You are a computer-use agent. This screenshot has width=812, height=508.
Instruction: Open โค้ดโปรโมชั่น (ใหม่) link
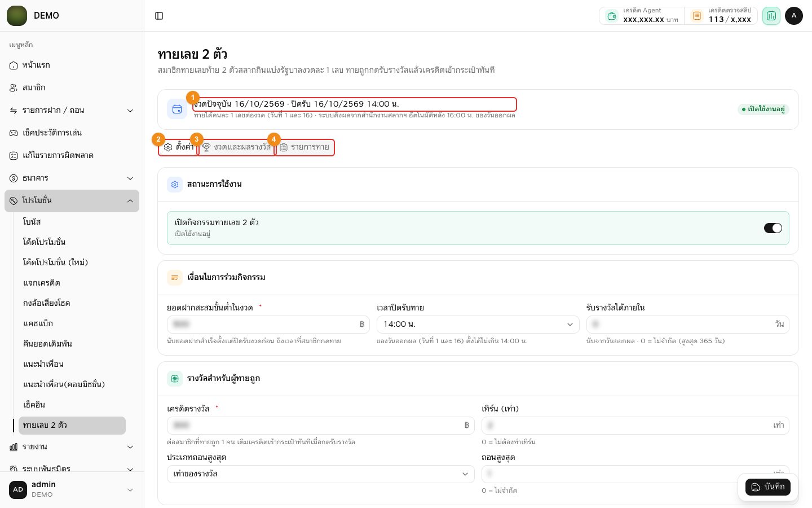(x=72, y=263)
